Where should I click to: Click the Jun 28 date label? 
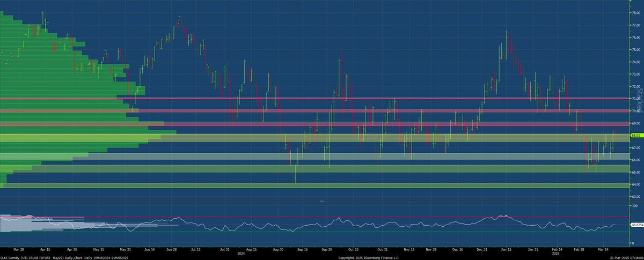(x=172, y=249)
